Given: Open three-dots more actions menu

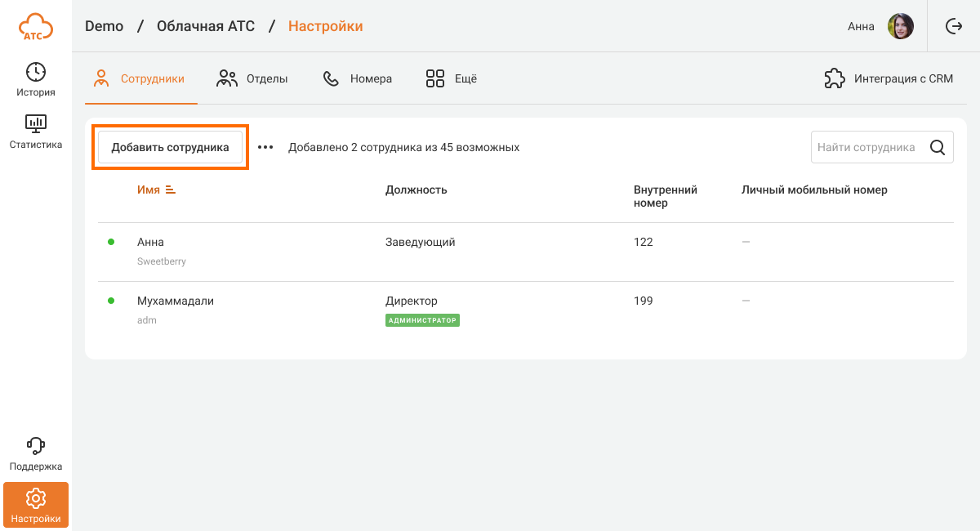Looking at the screenshot, I should 265,148.
